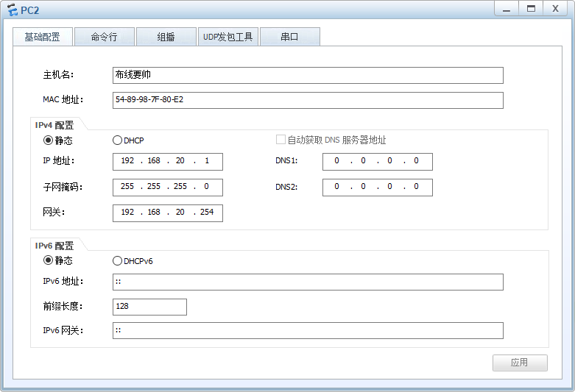Click the 主机名 input field

308,75
